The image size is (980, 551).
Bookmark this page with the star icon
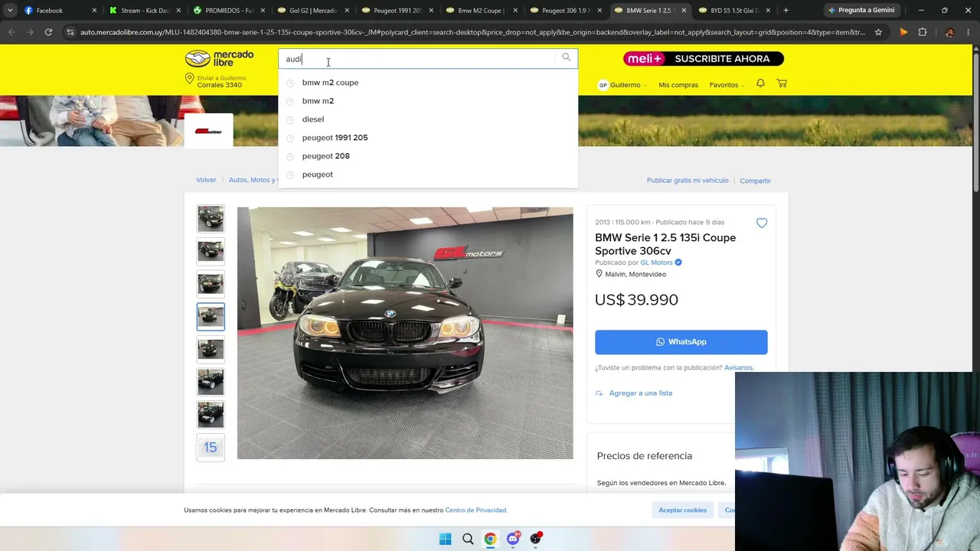pos(878,32)
